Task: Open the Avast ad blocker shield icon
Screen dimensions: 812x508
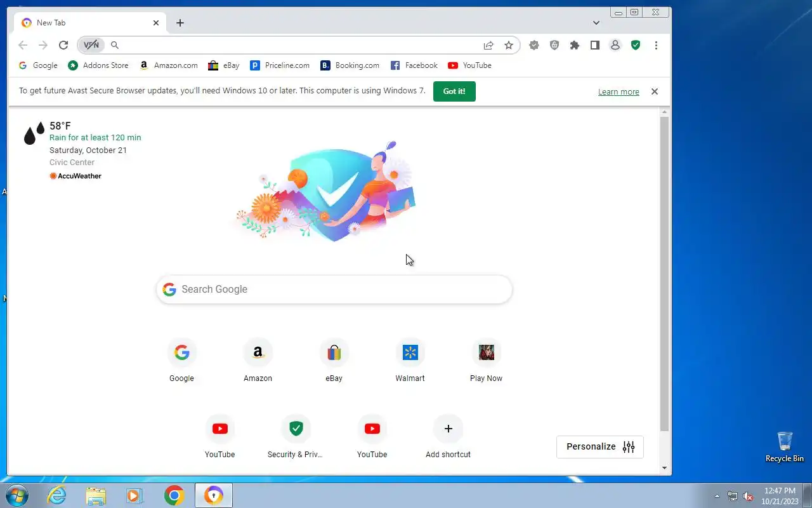Action: (x=534, y=45)
